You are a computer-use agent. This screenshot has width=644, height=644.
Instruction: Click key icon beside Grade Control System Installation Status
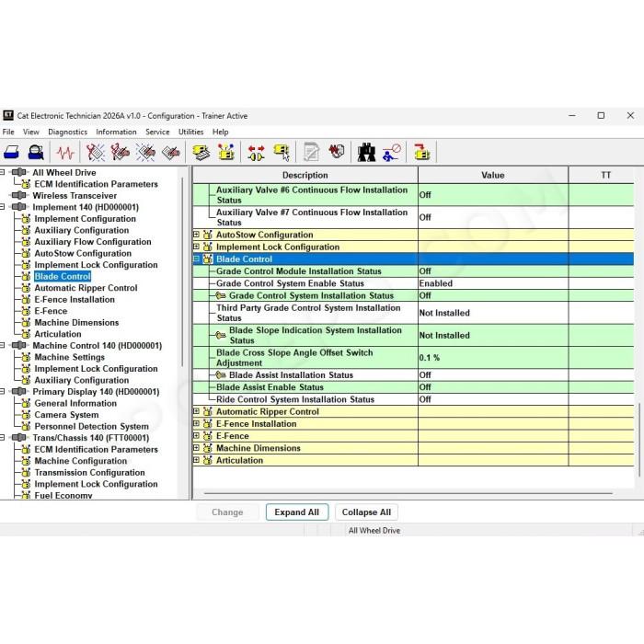[x=221, y=295]
